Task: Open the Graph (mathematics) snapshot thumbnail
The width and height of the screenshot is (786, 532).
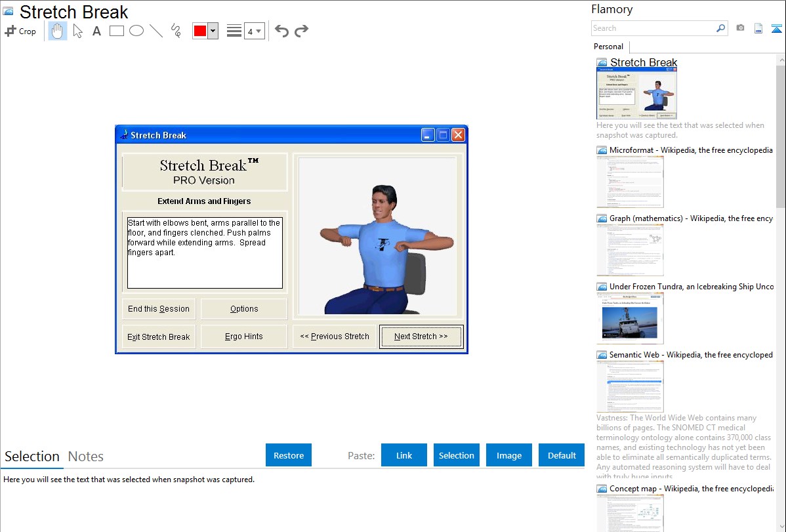Action: [630, 250]
